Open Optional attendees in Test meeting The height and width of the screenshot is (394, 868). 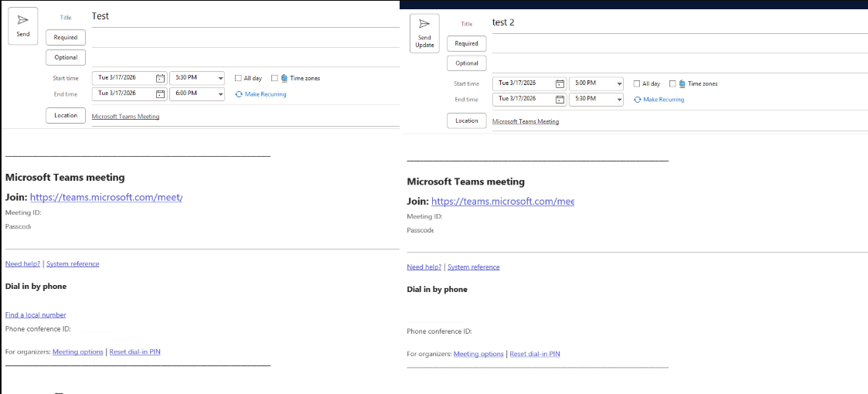coord(66,57)
